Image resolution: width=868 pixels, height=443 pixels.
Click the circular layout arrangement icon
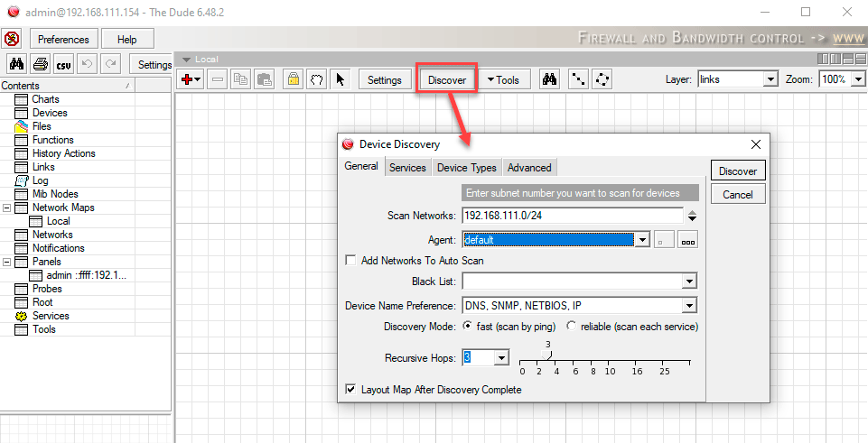(x=602, y=79)
